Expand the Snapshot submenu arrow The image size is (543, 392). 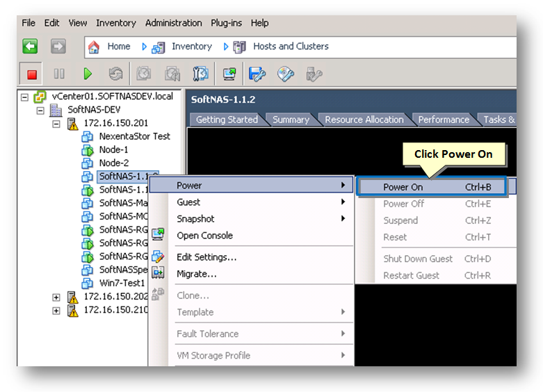click(343, 218)
